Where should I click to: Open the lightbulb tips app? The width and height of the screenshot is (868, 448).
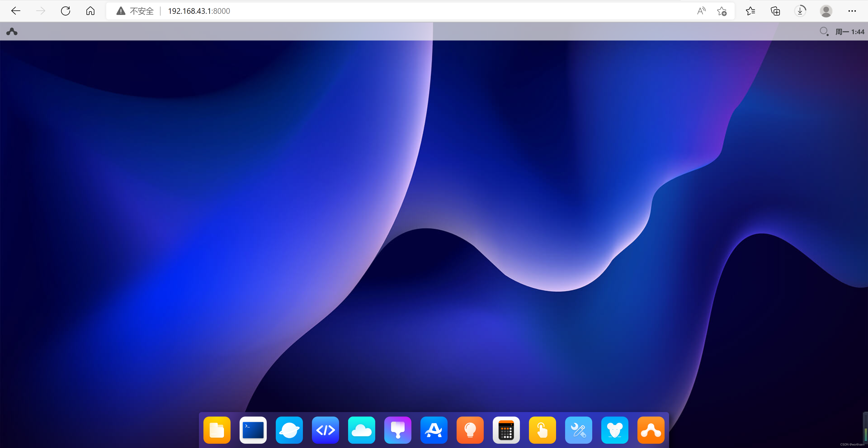[470, 430]
